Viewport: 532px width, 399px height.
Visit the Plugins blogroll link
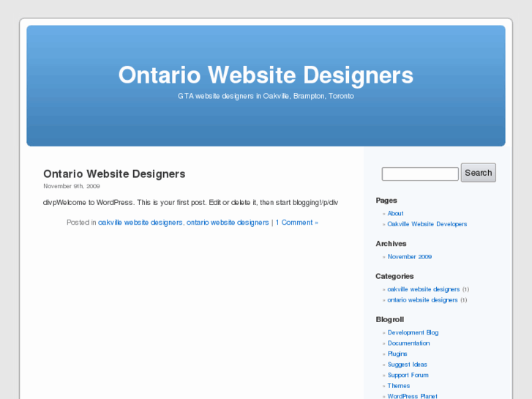tap(397, 354)
